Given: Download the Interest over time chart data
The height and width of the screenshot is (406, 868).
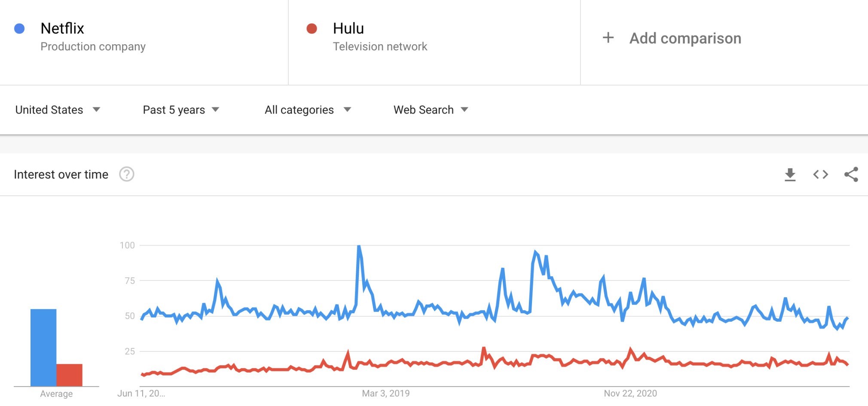Looking at the screenshot, I should click(x=790, y=175).
